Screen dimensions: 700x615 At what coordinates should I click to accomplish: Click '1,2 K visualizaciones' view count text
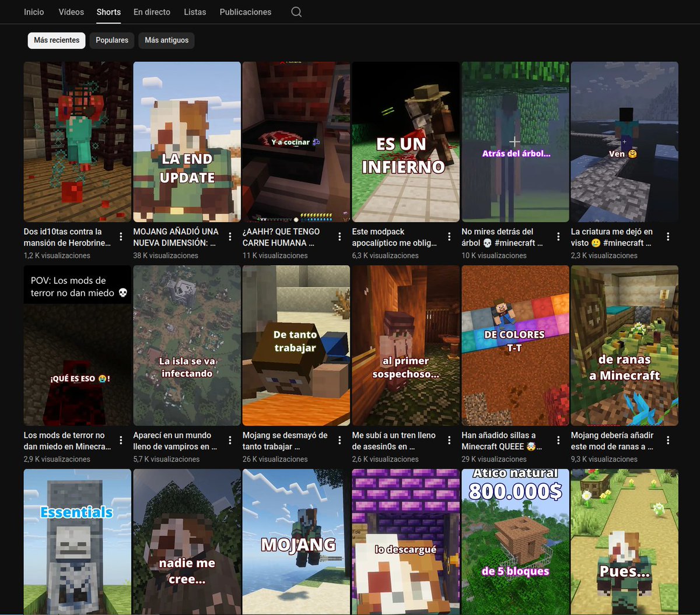pyautogui.click(x=57, y=255)
